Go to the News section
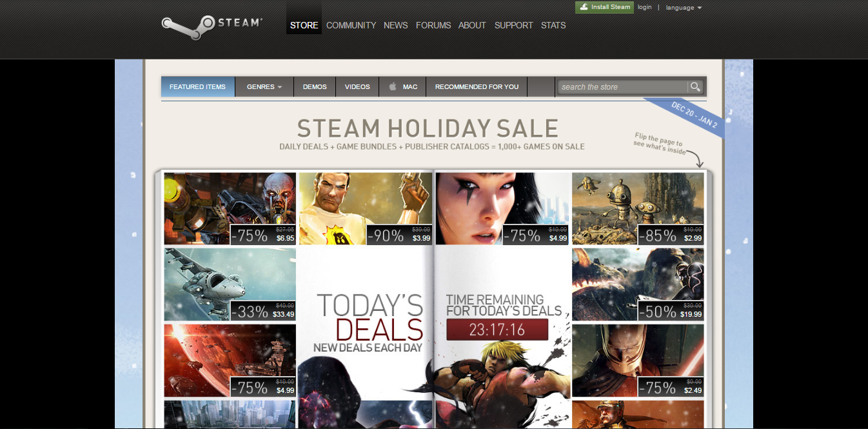This screenshot has height=429, width=868. click(395, 25)
